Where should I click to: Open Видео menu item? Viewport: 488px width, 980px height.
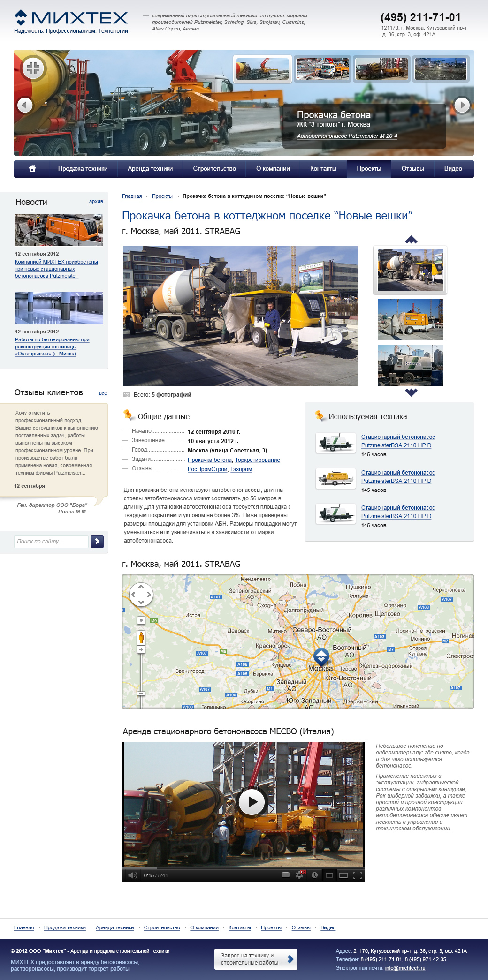pyautogui.click(x=453, y=169)
